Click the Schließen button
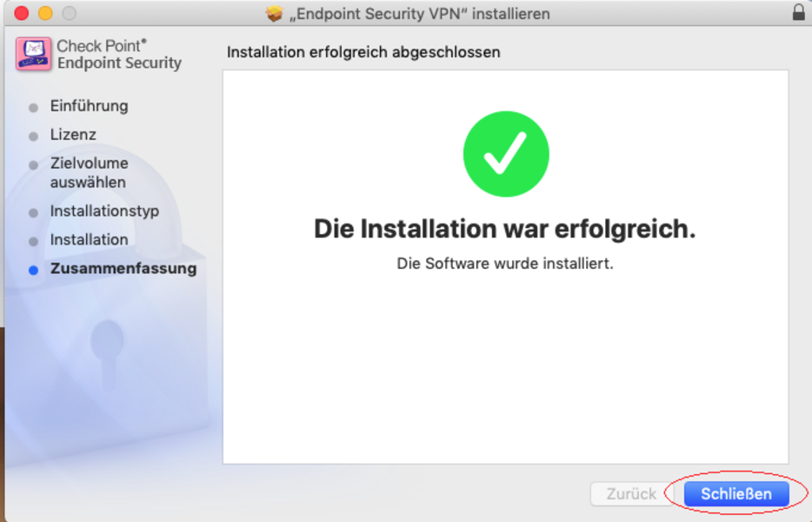The height and width of the screenshot is (522, 812). coord(736,494)
